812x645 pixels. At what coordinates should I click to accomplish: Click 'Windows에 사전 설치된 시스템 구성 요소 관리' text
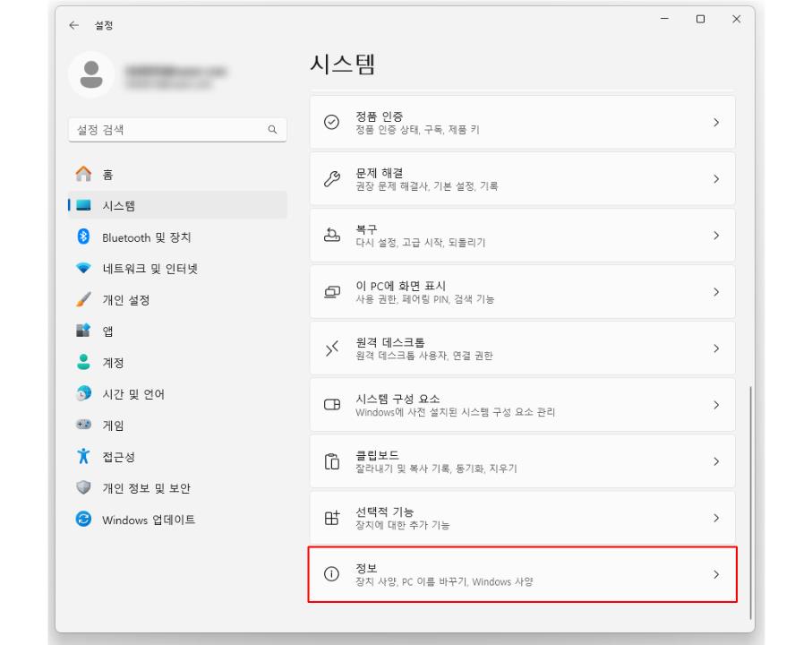pyautogui.click(x=455, y=412)
